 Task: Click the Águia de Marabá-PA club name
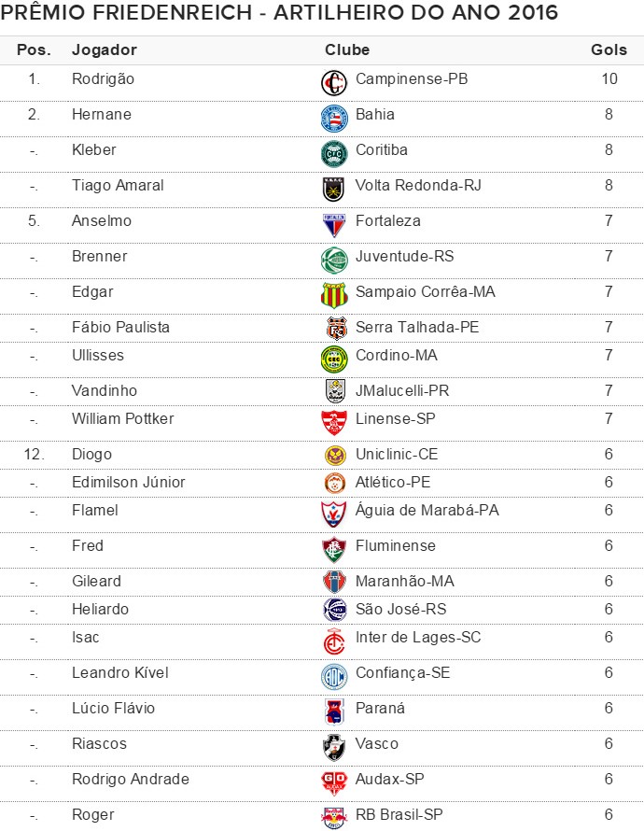coord(427,510)
